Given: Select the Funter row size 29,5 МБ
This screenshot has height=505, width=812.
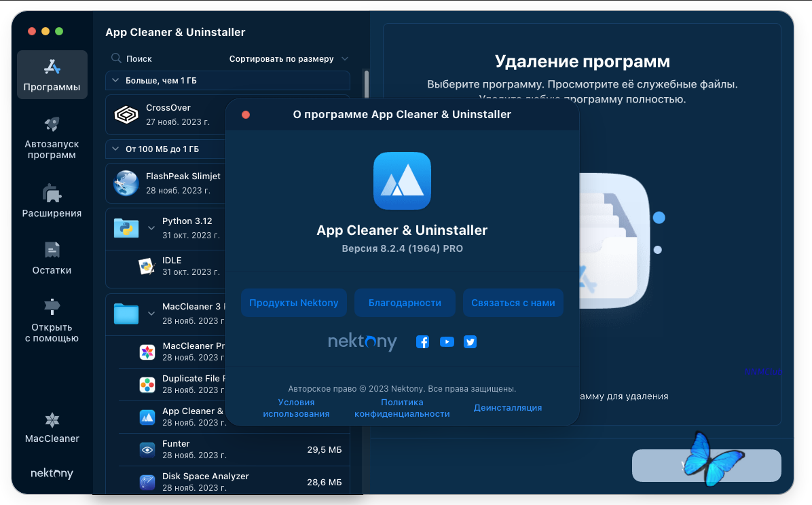Looking at the screenshot, I should click(x=324, y=449).
